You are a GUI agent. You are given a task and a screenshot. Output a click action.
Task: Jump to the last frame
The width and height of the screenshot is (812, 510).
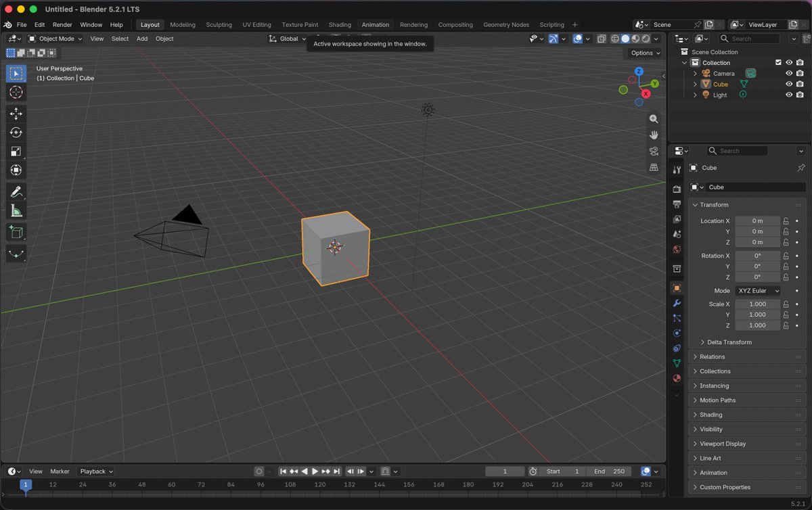(x=336, y=471)
